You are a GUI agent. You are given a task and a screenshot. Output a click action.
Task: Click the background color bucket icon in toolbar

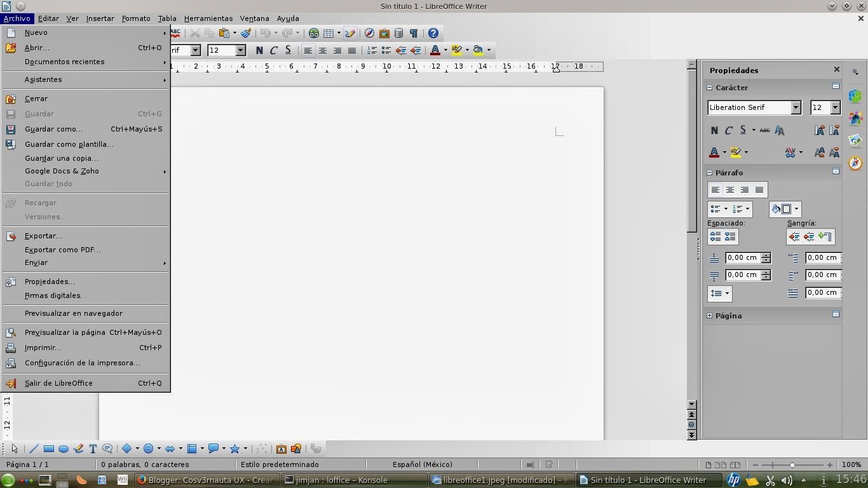(x=478, y=50)
